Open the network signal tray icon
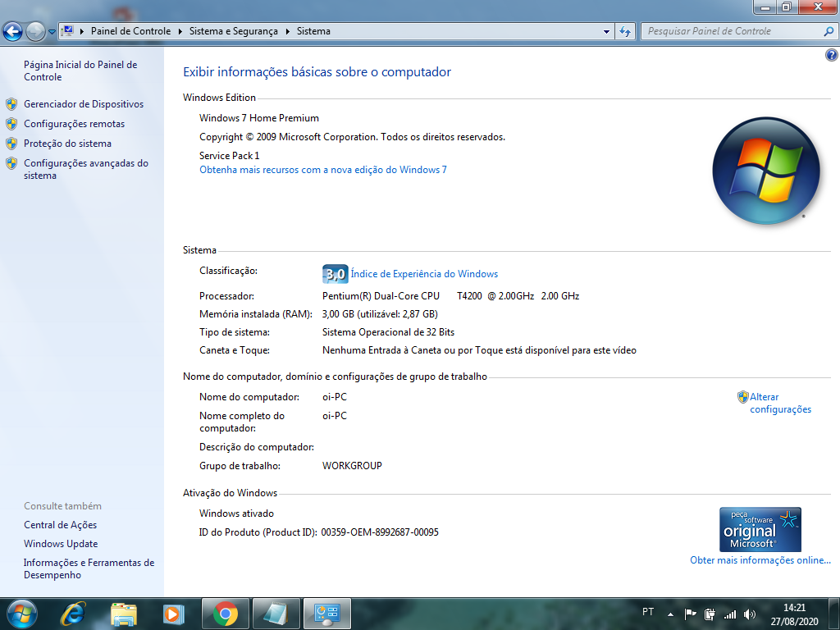840x630 pixels. (x=729, y=614)
